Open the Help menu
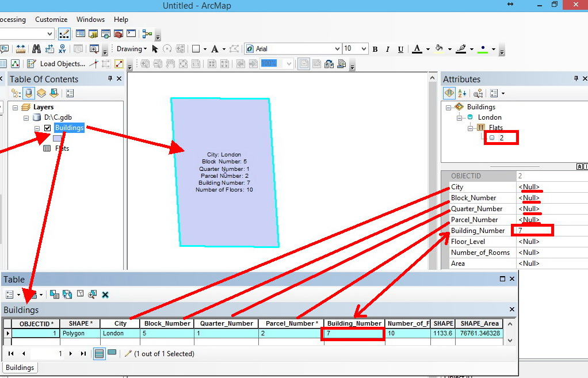The image size is (588, 378). pyautogui.click(x=121, y=20)
